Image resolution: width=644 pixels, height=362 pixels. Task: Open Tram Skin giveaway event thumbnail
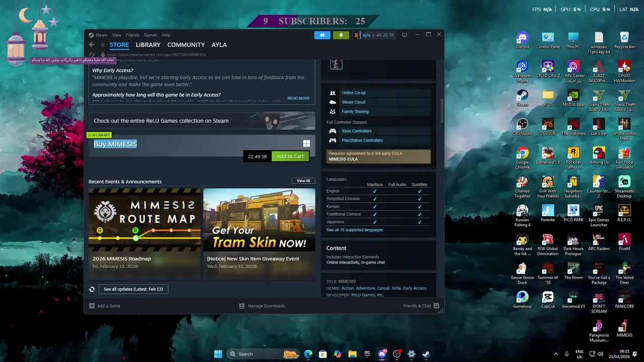pyautogui.click(x=259, y=220)
